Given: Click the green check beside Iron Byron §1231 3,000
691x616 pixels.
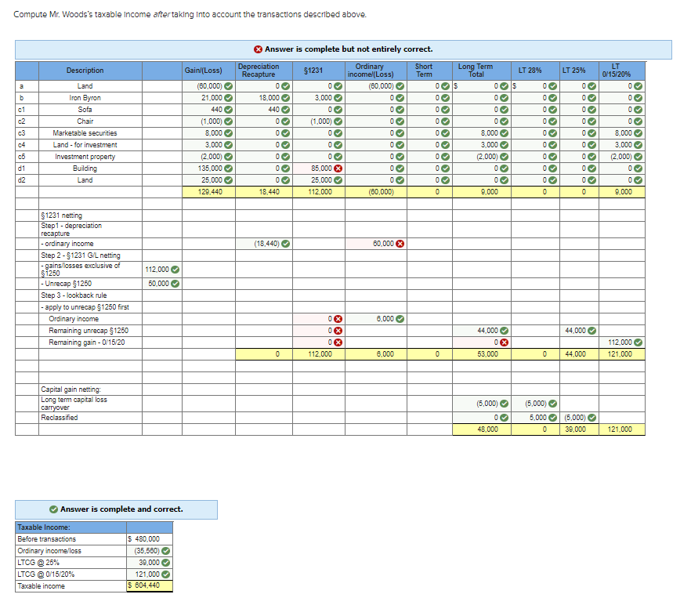Looking at the screenshot, I should pyautogui.click(x=338, y=98).
